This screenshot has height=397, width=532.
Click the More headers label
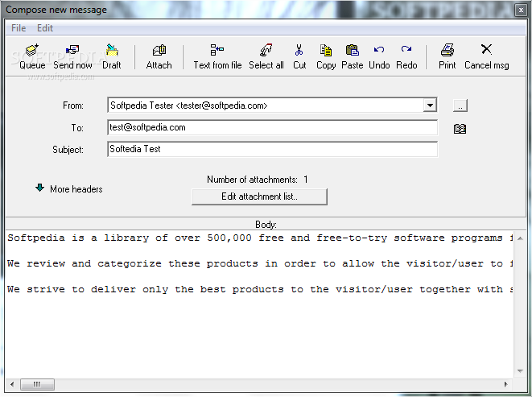click(76, 189)
